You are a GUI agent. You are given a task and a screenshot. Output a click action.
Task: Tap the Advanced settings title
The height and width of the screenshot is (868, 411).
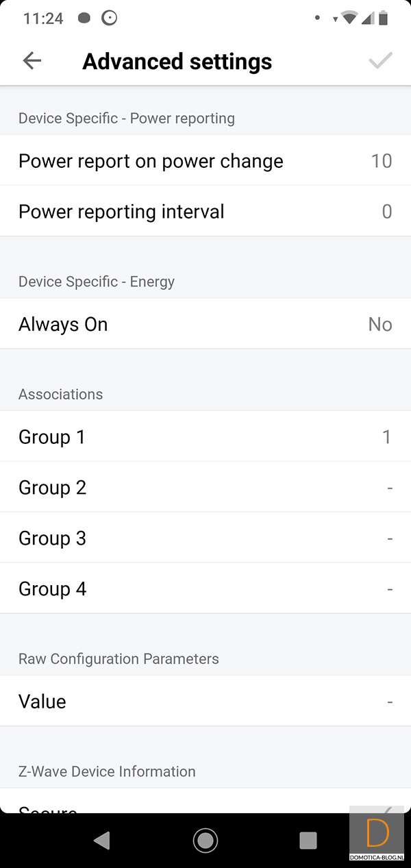click(x=177, y=62)
